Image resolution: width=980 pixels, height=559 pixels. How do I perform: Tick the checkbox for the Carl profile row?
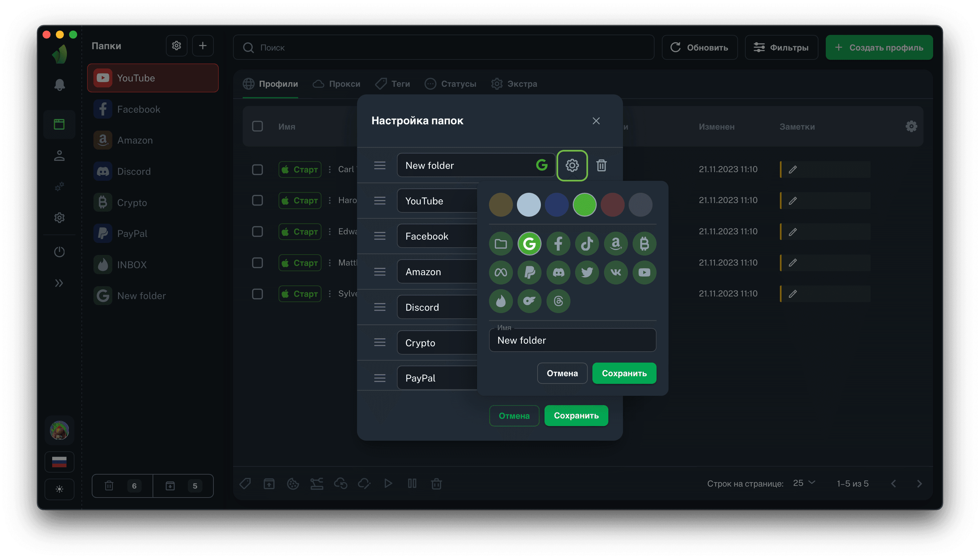coord(257,169)
